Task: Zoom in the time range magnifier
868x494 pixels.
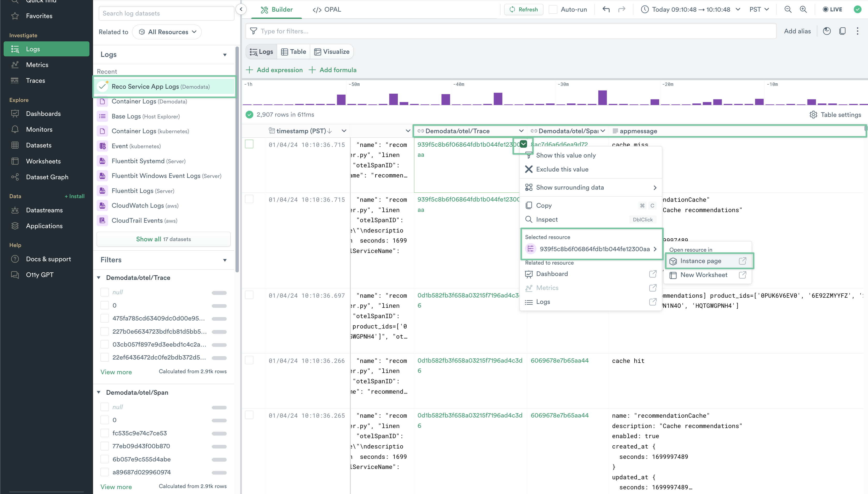Action: [803, 10]
